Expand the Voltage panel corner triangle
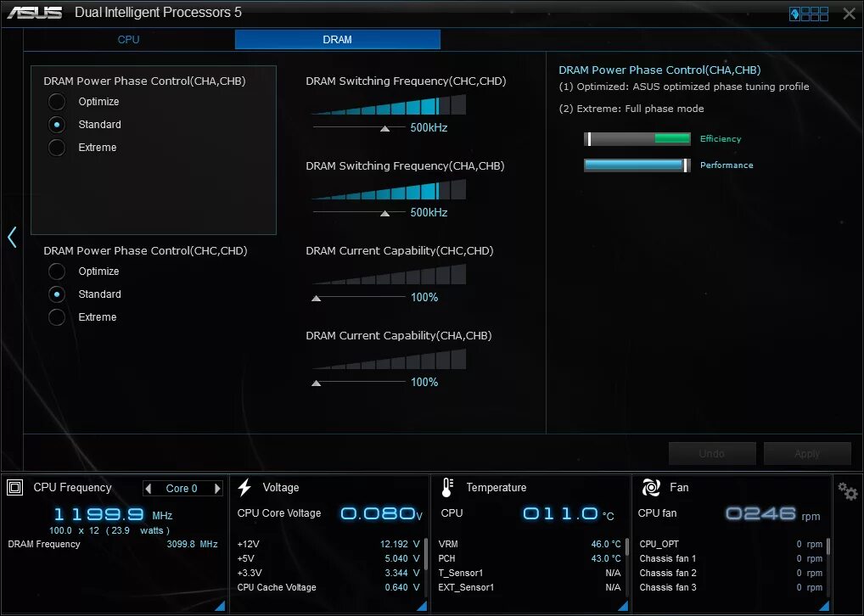The height and width of the screenshot is (616, 864). pyautogui.click(x=422, y=606)
